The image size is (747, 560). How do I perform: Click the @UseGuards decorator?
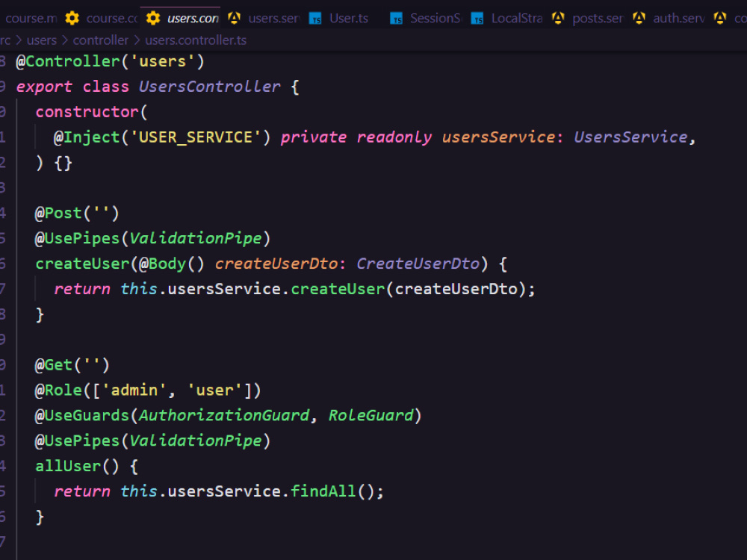click(x=82, y=415)
